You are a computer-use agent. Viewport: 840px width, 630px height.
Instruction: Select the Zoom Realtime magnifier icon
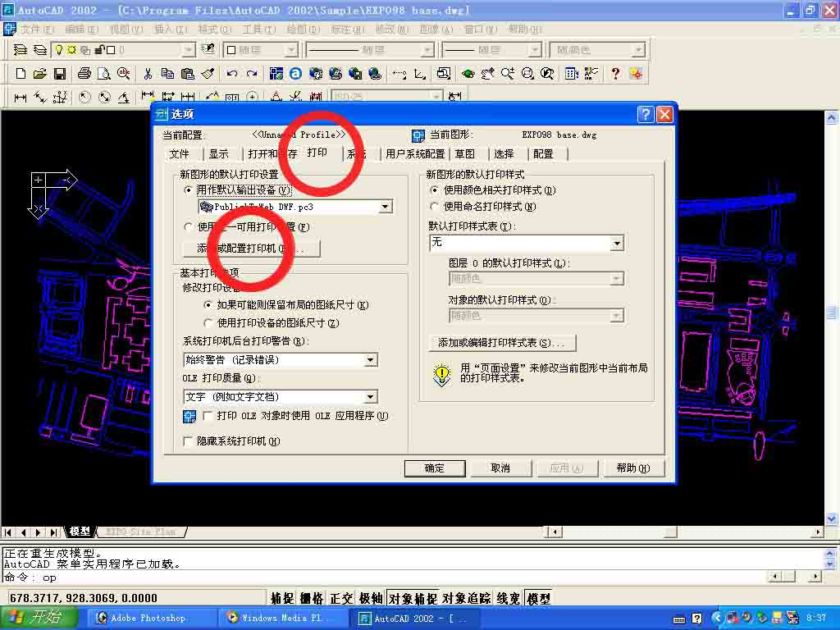point(507,73)
